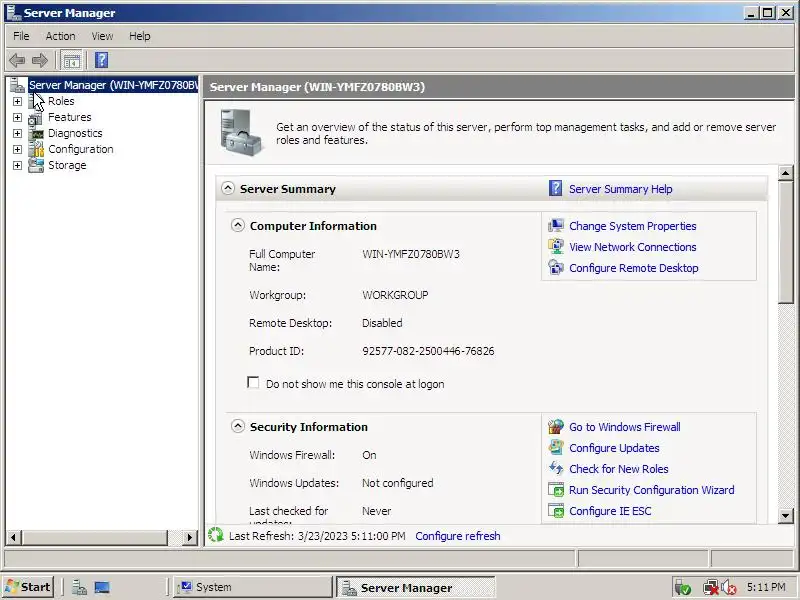Check 'Do not show me this console at logon'

(253, 383)
